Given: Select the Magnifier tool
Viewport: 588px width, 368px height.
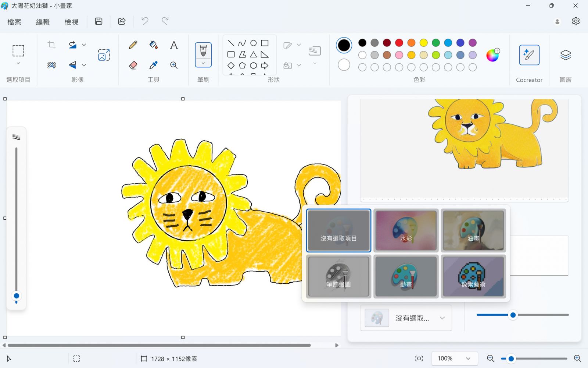Looking at the screenshot, I should (174, 65).
